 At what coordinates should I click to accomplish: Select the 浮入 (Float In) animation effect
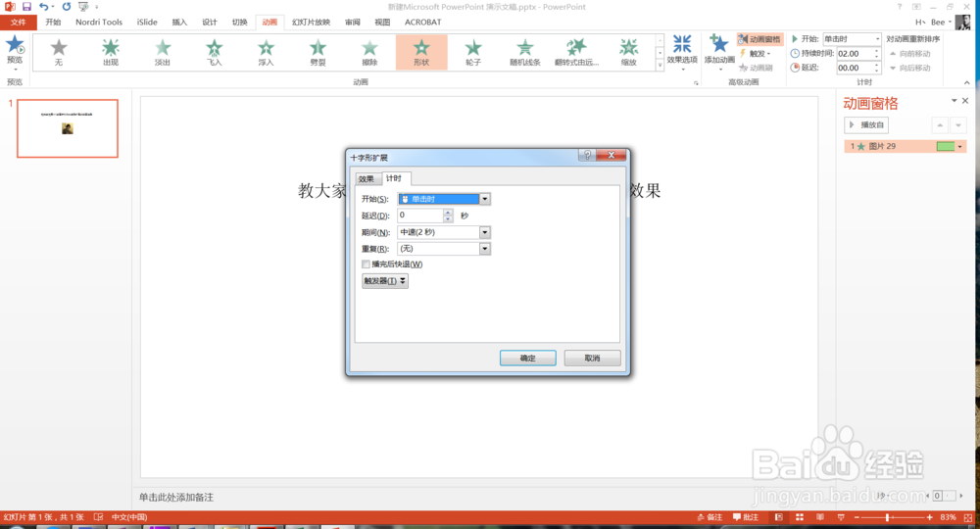point(267,52)
